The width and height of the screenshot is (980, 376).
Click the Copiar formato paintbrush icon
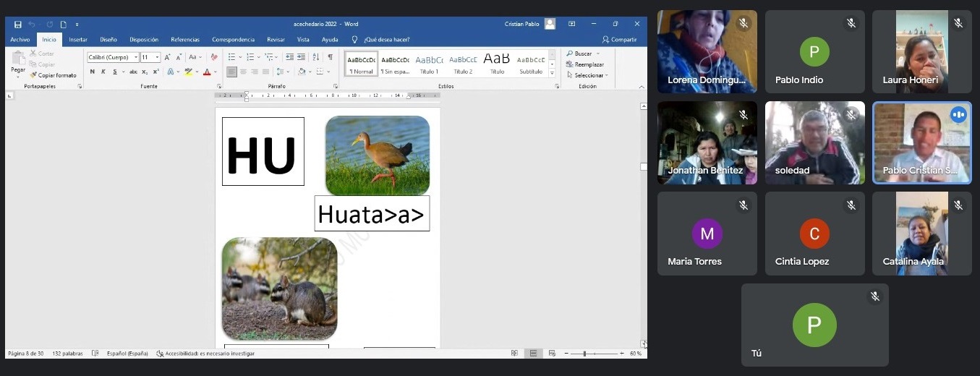pos(33,75)
